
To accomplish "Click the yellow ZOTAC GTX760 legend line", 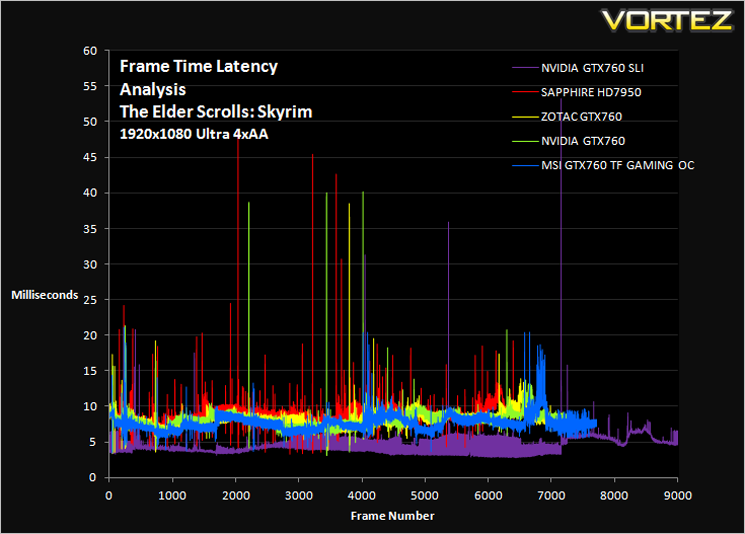I will (525, 116).
